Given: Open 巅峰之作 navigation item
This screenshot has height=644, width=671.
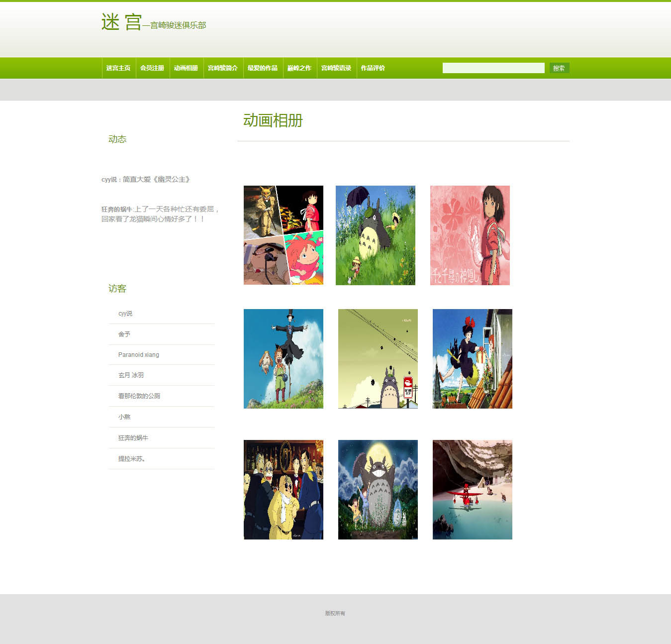Looking at the screenshot, I should click(299, 68).
